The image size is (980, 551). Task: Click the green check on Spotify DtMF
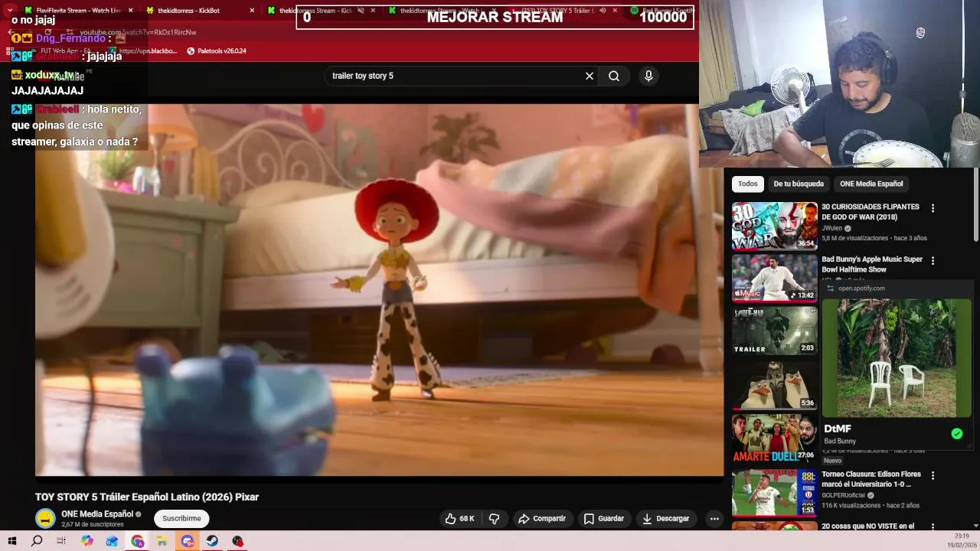[x=957, y=434]
